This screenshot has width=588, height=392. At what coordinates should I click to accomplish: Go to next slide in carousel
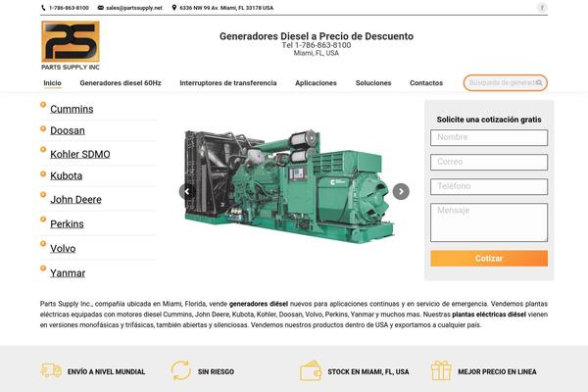[x=401, y=192]
